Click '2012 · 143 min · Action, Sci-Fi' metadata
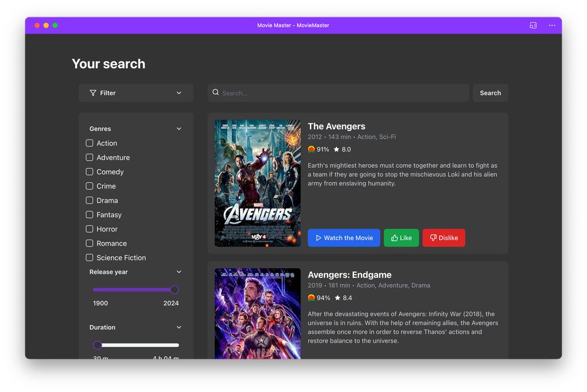 352,137
